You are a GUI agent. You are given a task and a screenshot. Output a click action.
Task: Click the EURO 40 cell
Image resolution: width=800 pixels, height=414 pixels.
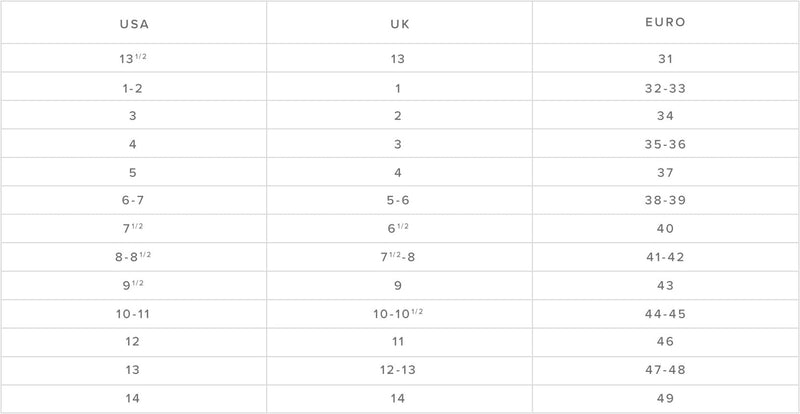pyautogui.click(x=665, y=228)
